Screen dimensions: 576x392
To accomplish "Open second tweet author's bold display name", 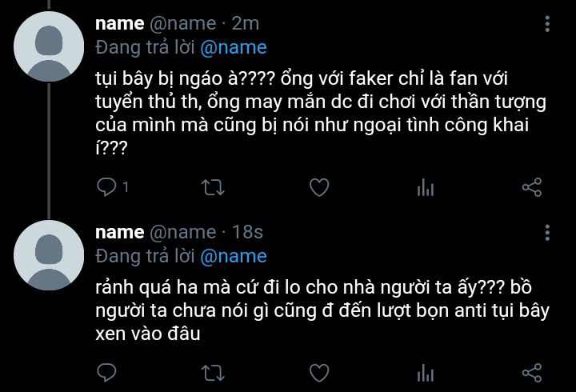I will coord(120,233).
